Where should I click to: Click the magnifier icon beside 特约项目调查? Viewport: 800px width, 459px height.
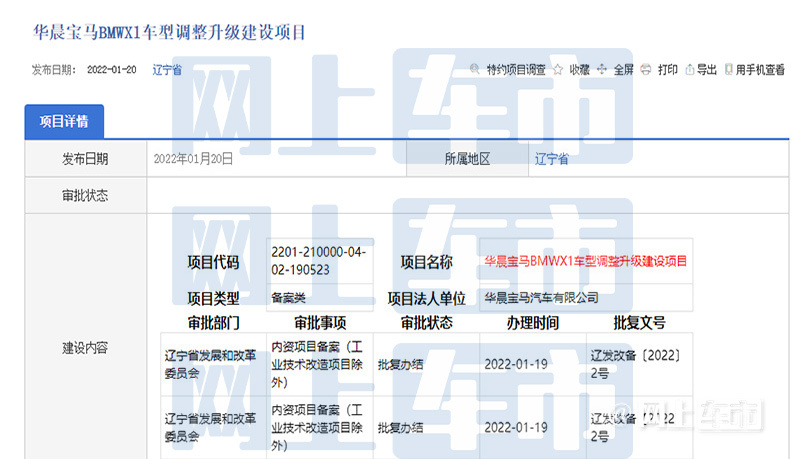[x=475, y=69]
